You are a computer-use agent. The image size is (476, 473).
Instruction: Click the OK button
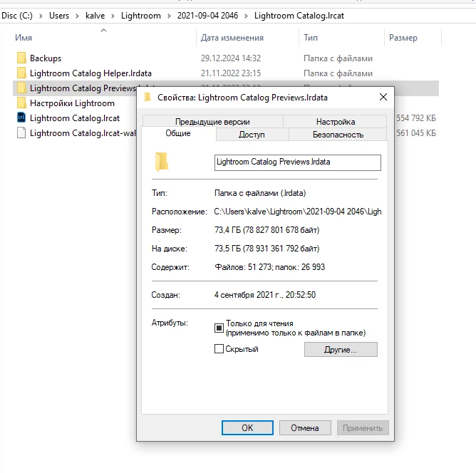[x=247, y=428]
